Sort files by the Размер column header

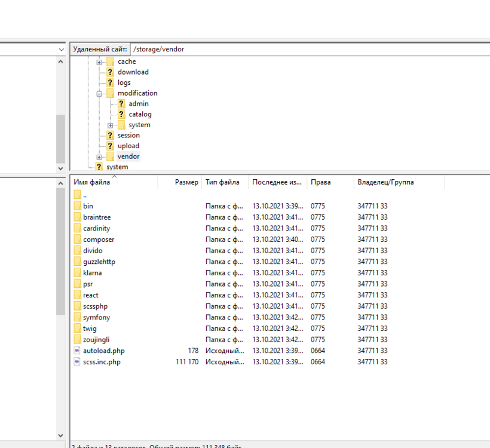point(183,182)
